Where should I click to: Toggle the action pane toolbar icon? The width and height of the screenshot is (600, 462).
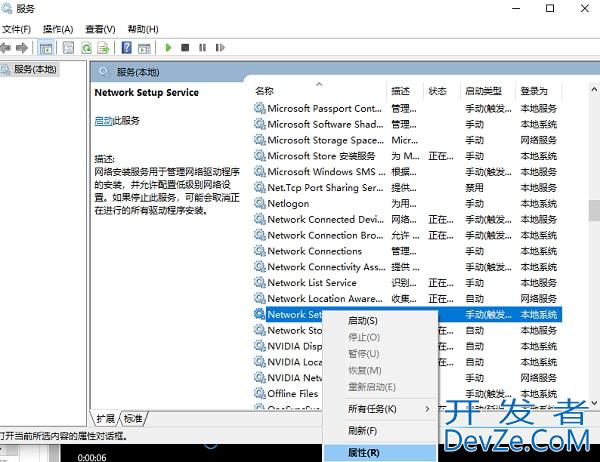coord(144,48)
